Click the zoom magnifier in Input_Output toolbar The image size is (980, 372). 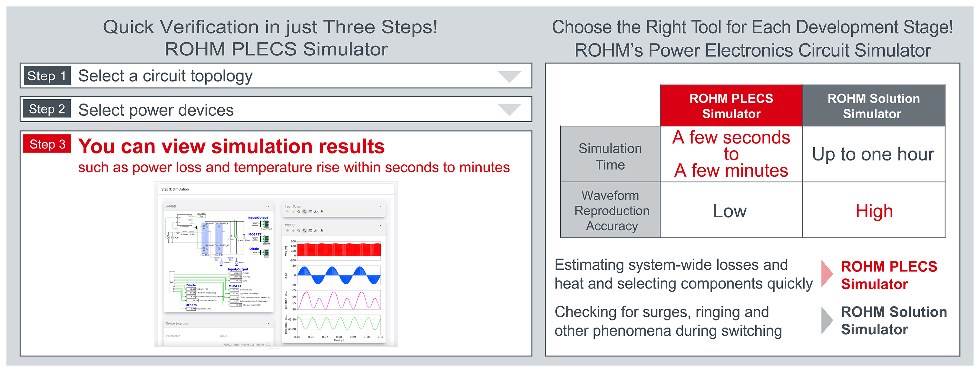coord(299,212)
